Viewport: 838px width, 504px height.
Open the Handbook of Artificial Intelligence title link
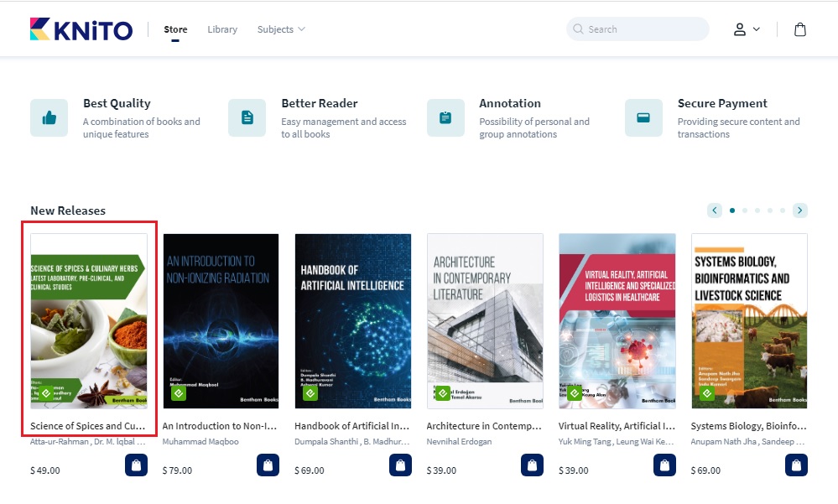point(351,426)
